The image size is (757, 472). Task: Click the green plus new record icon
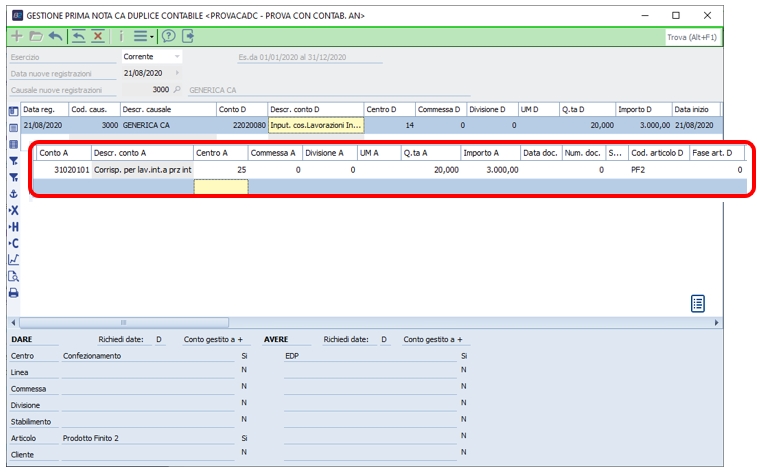[16, 36]
